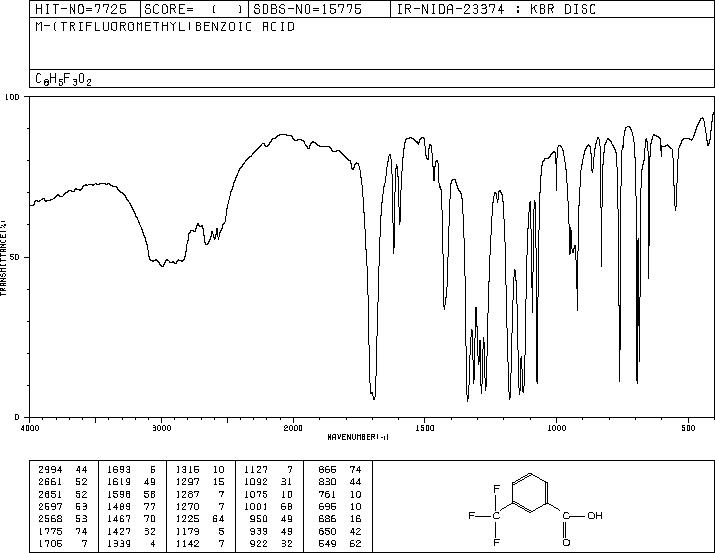Click the SCORE field in header

tap(194, 9)
